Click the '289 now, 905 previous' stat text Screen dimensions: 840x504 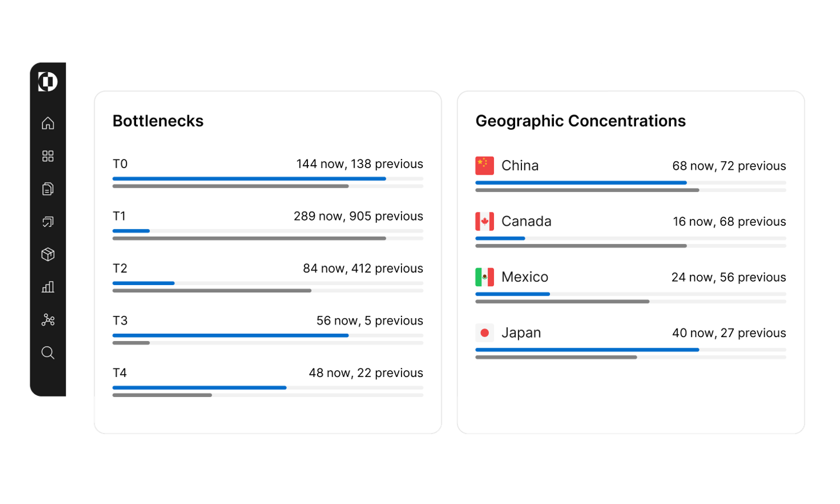click(x=358, y=216)
